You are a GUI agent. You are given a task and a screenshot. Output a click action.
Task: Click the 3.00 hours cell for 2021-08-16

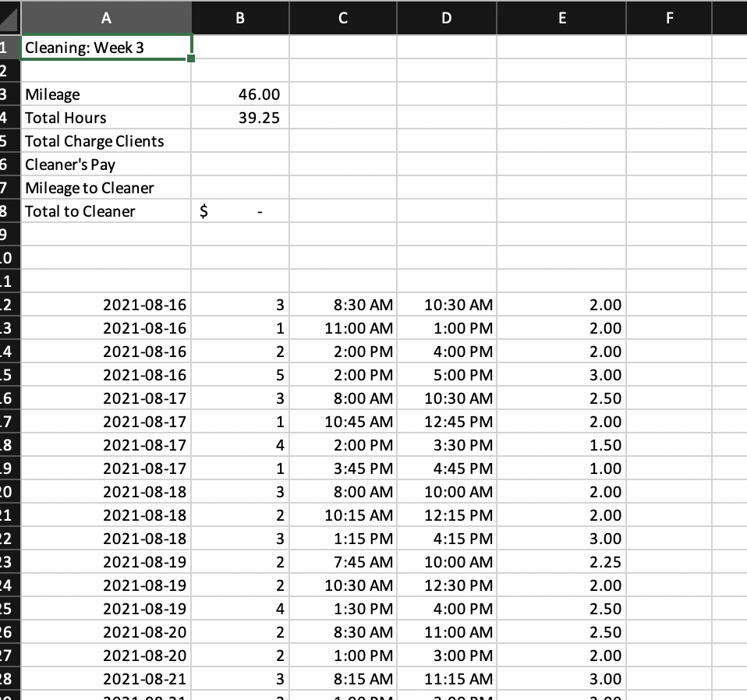[x=561, y=375]
